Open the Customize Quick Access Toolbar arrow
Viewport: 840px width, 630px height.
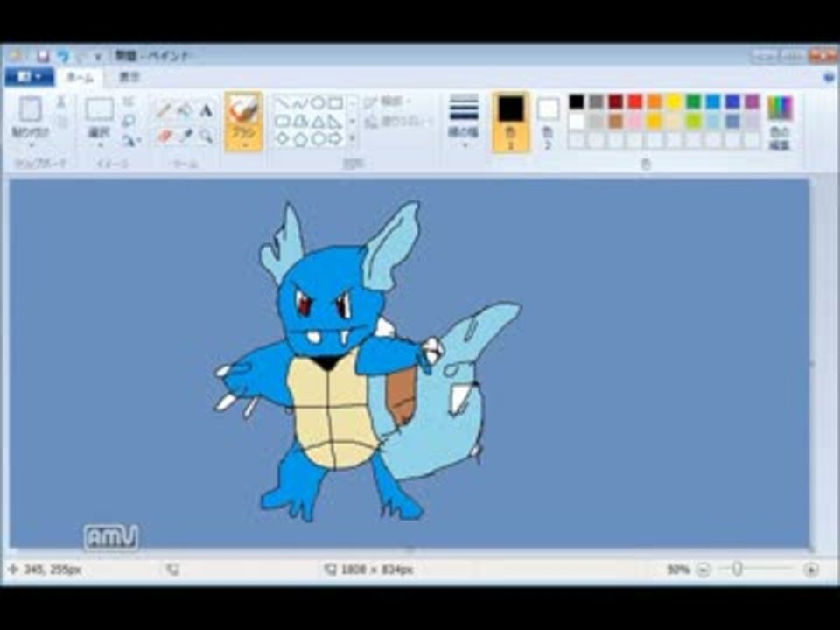pos(98,56)
